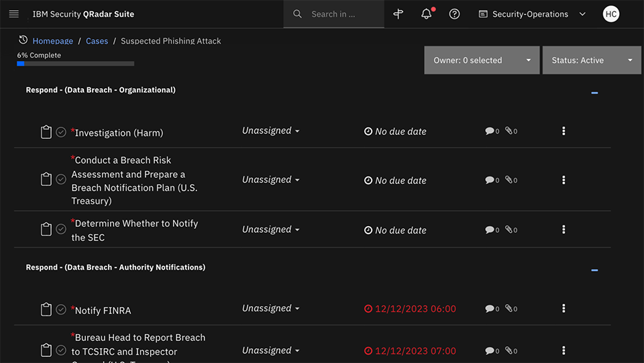Screen dimensions: 644x363
Task: Open attachments for Investigation (Harm)
Action: (511, 131)
